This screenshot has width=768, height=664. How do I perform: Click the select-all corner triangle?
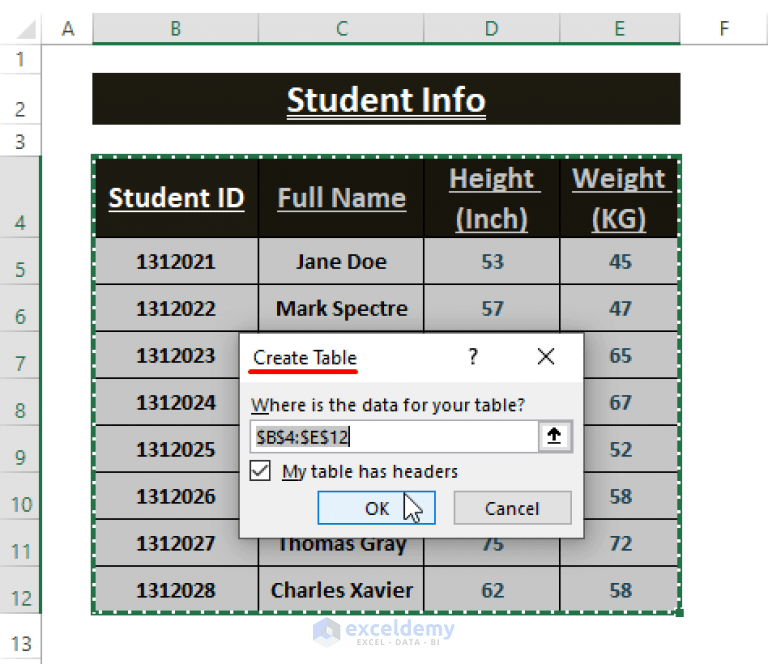24,28
